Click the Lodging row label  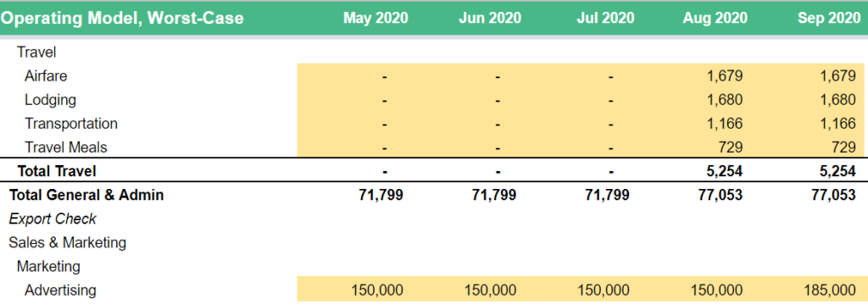[50, 100]
